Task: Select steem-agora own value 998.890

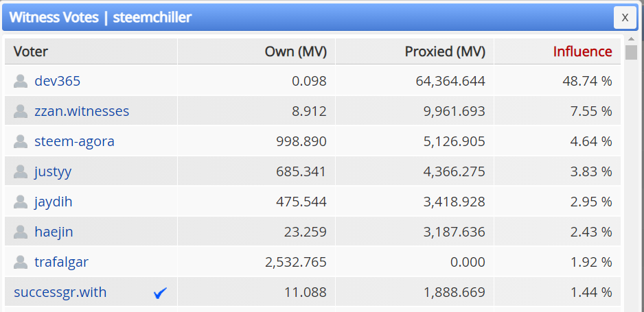Action: 301,141
